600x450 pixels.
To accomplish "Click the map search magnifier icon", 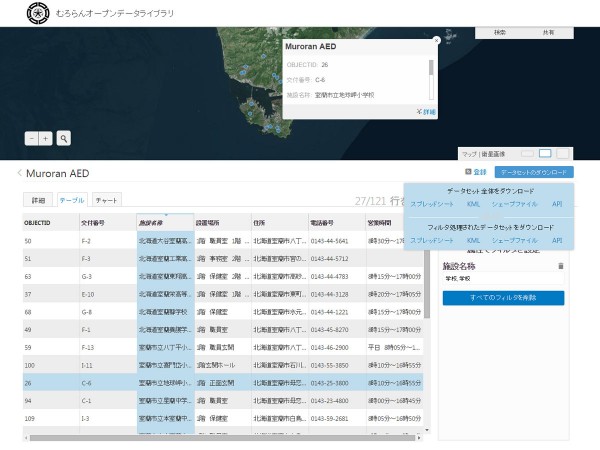I will point(63,139).
